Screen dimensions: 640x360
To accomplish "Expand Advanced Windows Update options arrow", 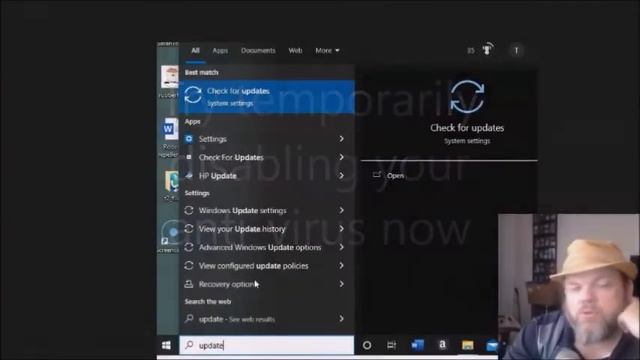I will coord(341,247).
